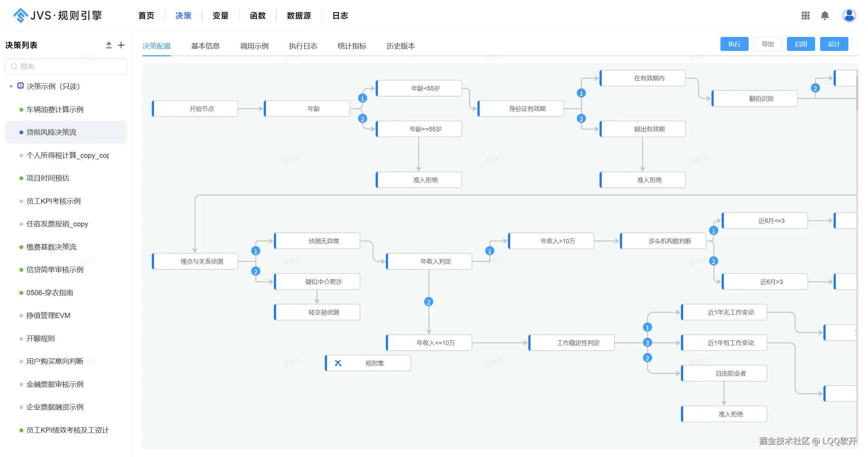Viewport: 868px width, 457px height.
Task: Switch to the 基本信息 tab
Action: (205, 46)
